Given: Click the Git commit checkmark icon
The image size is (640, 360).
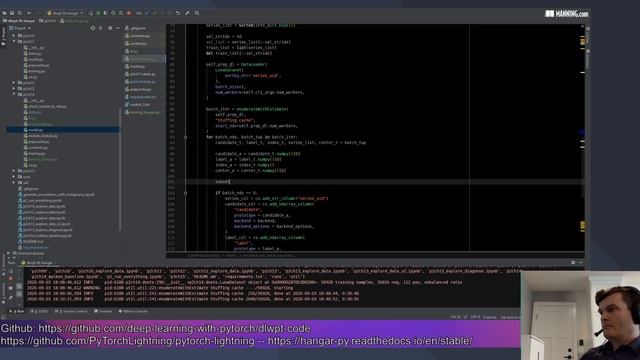Looking at the screenshot, I should pos(154,13).
